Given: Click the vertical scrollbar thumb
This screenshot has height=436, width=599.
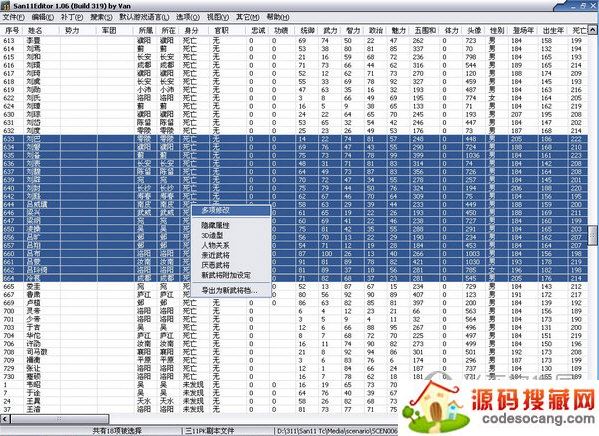Looking at the screenshot, I should coord(592,235).
